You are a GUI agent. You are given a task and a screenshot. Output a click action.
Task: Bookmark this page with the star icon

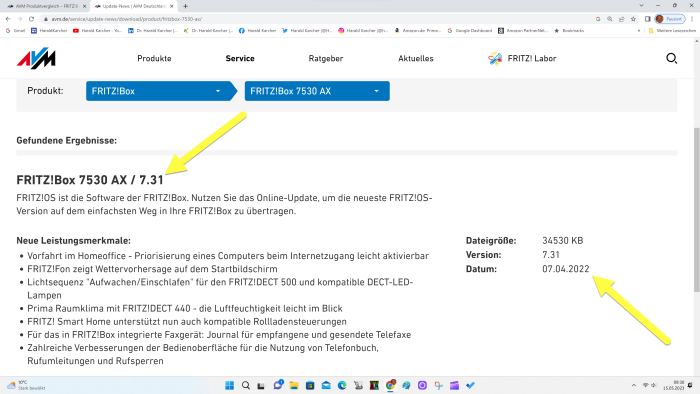633,19
